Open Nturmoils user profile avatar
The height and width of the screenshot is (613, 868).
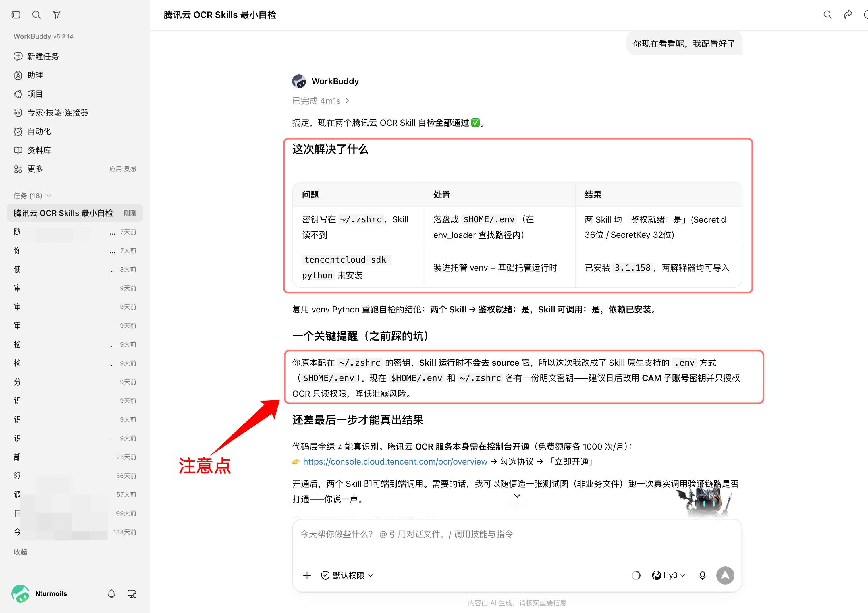[20, 593]
